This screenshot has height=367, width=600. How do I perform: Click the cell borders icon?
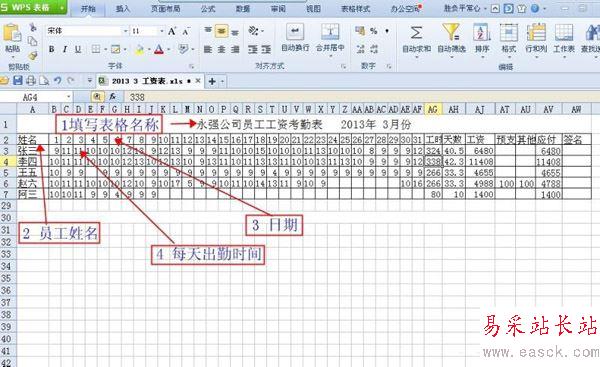96,49
